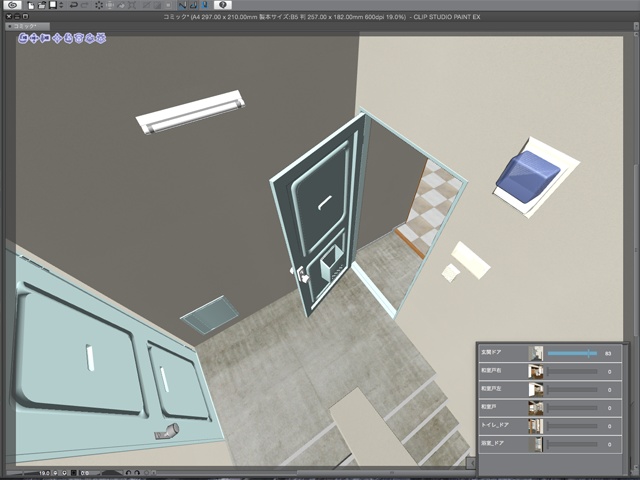
Task: Collapse the door panel with left arrow
Action: coord(471,463)
